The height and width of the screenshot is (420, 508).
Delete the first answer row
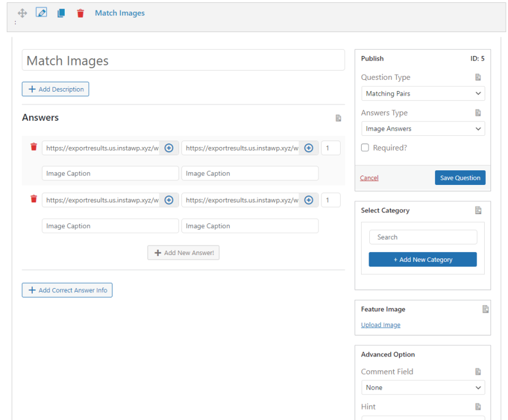(34, 147)
